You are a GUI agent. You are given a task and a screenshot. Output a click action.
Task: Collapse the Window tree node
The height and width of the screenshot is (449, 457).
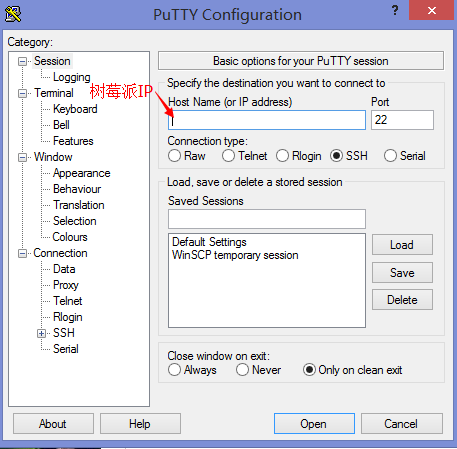click(x=22, y=157)
